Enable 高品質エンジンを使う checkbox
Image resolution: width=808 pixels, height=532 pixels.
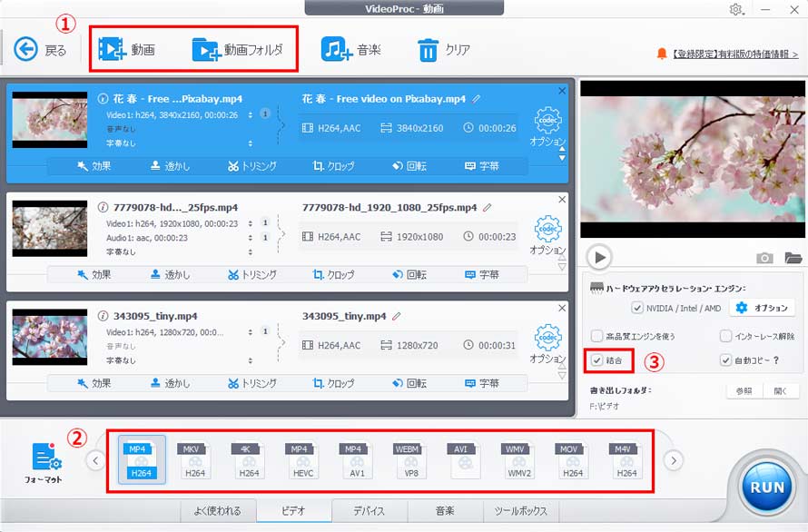[x=596, y=336]
